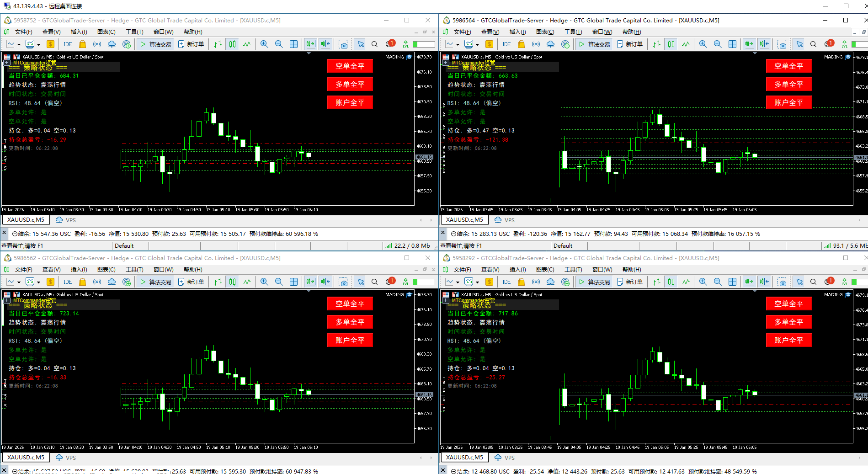This screenshot has height=474, width=868.
Task: Open 工具(T) menu in window 5958292
Action: tap(573, 270)
